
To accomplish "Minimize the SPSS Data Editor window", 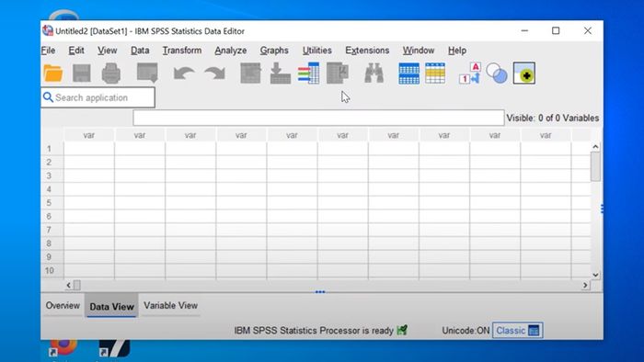I will [524, 30].
